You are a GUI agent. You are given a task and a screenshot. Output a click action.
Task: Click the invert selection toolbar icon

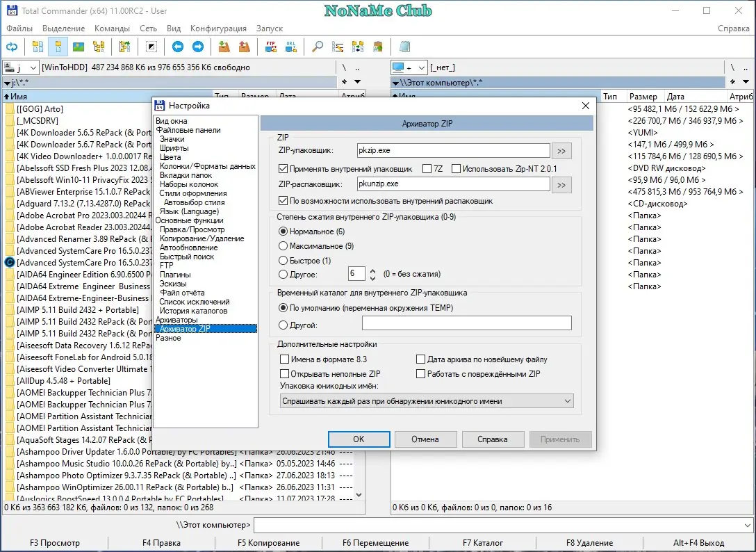click(x=151, y=47)
